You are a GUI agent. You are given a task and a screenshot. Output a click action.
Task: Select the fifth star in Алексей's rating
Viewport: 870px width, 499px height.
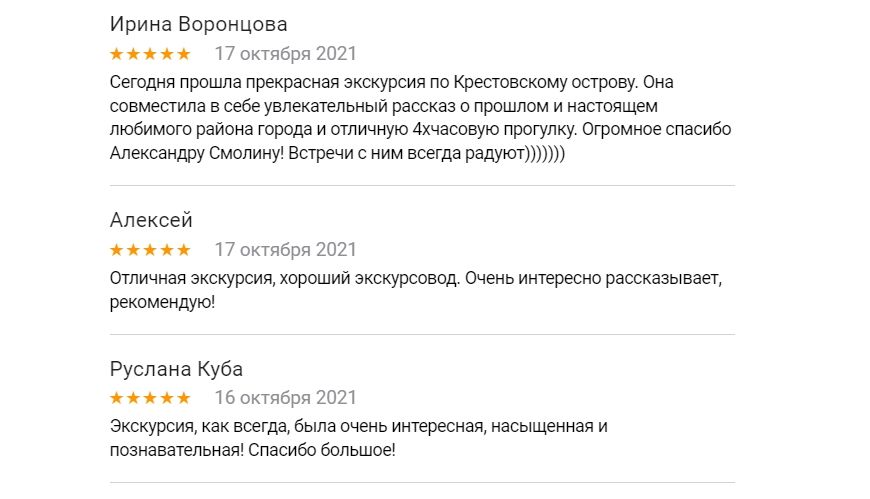click(x=183, y=250)
